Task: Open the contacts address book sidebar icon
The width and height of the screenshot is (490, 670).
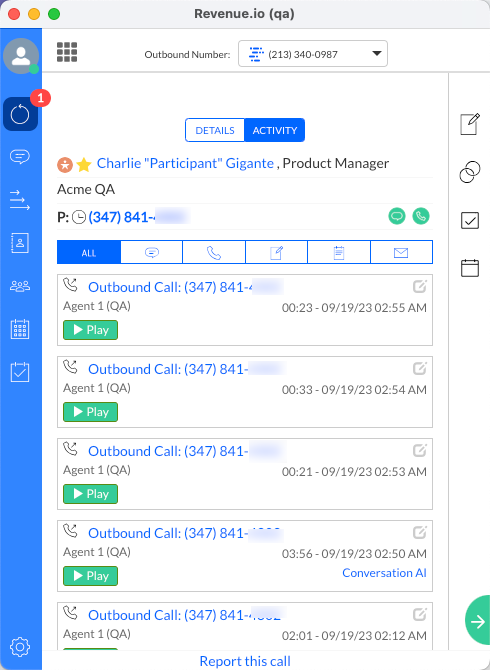Action: pos(20,243)
